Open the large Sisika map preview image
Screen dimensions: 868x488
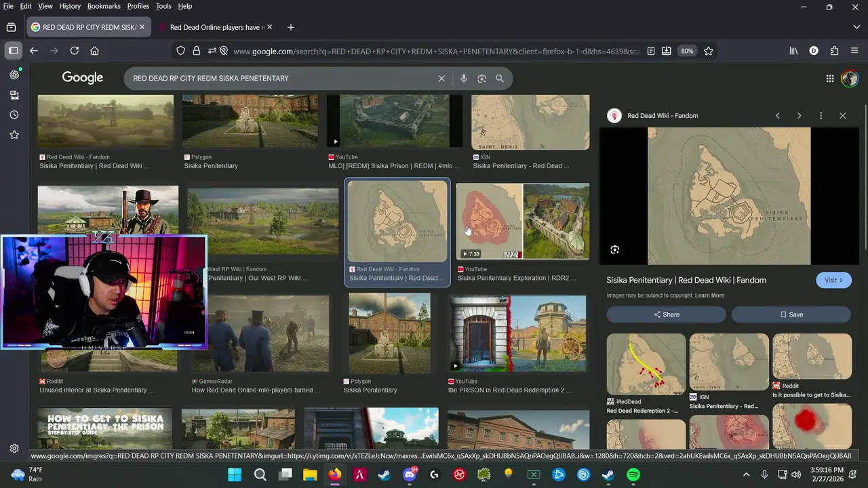(x=729, y=196)
